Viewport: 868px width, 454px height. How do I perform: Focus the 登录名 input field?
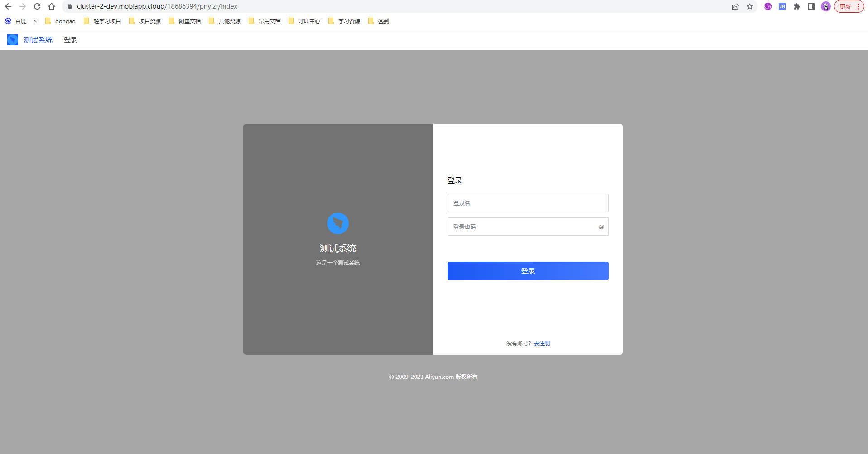tap(528, 203)
